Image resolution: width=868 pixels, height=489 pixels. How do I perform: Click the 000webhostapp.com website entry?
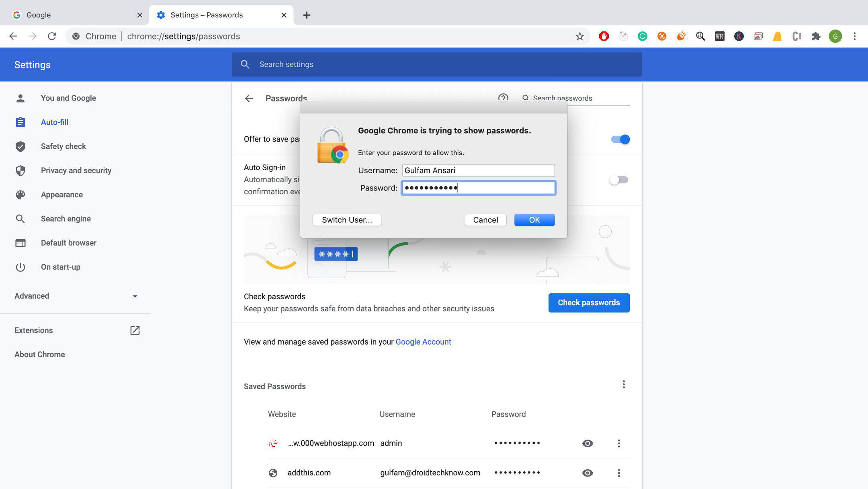click(x=331, y=443)
